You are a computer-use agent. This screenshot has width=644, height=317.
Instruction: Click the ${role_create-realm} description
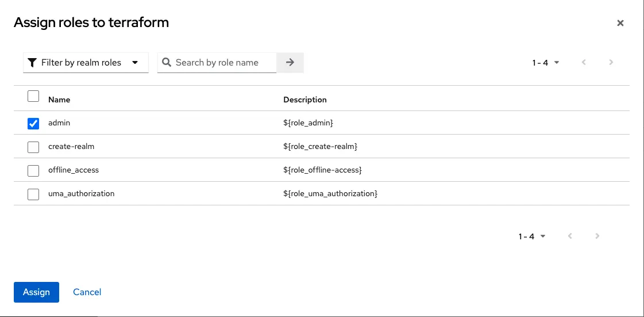pyautogui.click(x=321, y=146)
